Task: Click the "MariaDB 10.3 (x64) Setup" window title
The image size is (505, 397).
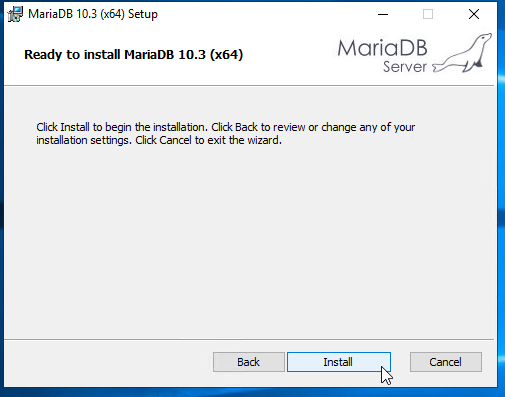Action: [x=93, y=14]
